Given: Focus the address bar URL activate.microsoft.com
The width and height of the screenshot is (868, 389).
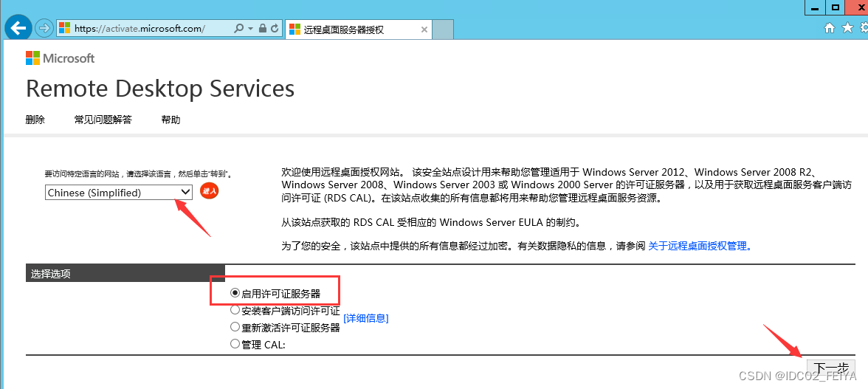Looking at the screenshot, I should pos(139,28).
